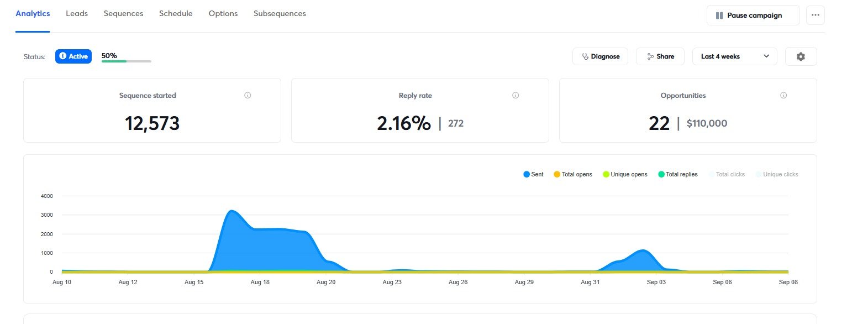
Task: Click the Reply rate heading
Action: pyautogui.click(x=415, y=95)
